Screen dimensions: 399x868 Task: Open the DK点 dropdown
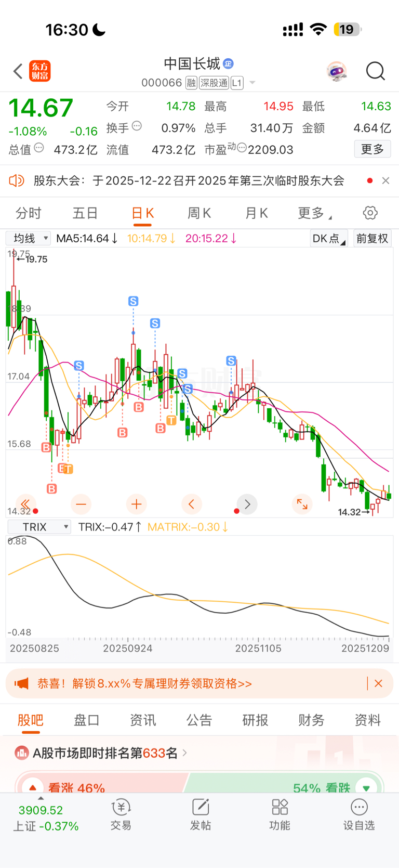coord(329,238)
